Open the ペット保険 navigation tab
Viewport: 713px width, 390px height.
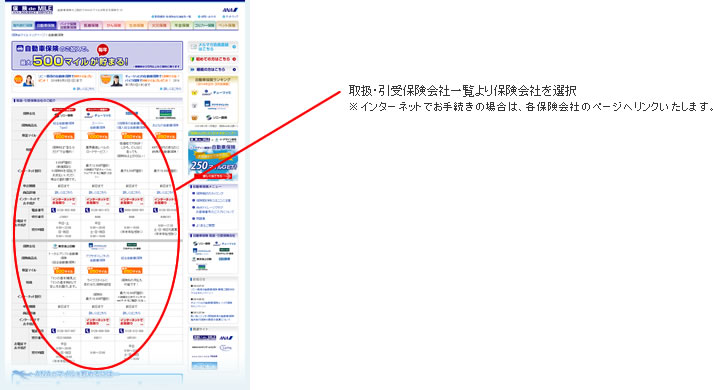tap(227, 25)
